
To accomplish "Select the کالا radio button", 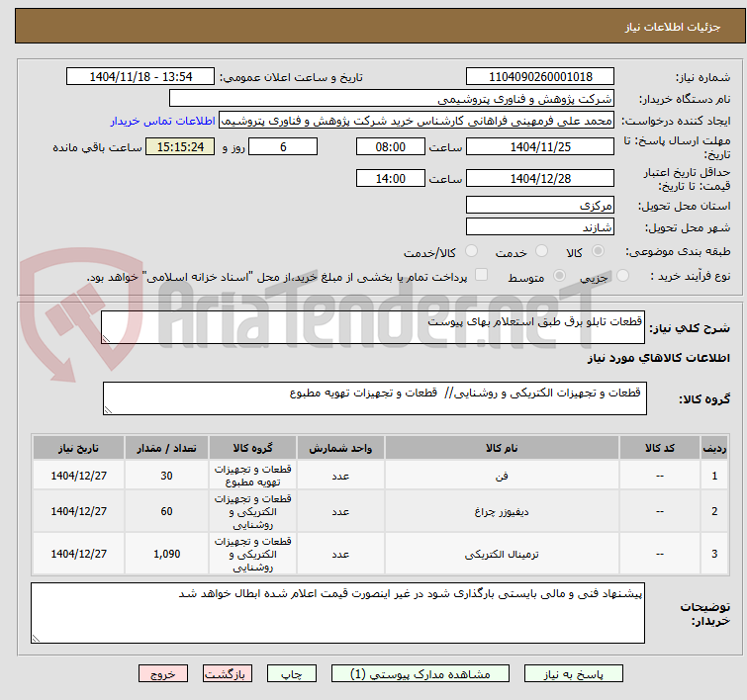I will point(598,250).
